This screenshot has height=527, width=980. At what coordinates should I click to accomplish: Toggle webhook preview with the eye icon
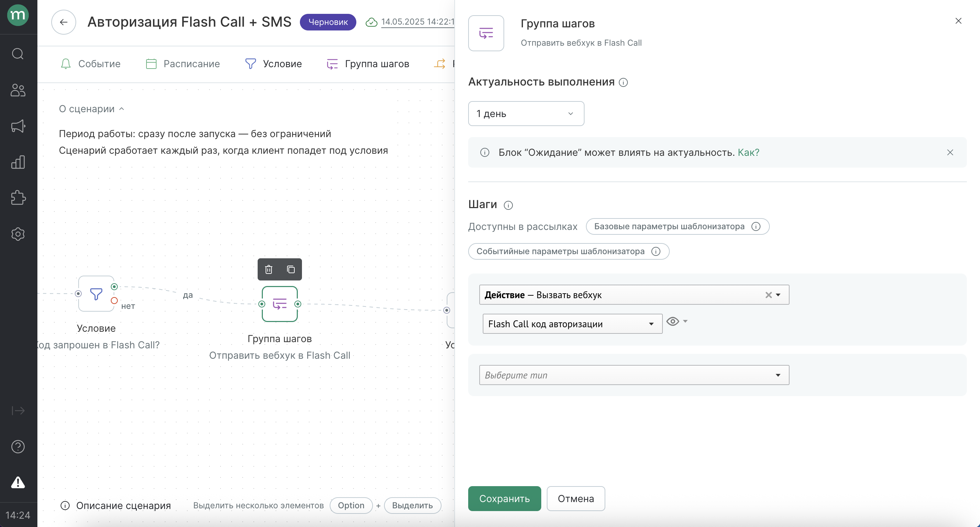tap(672, 322)
